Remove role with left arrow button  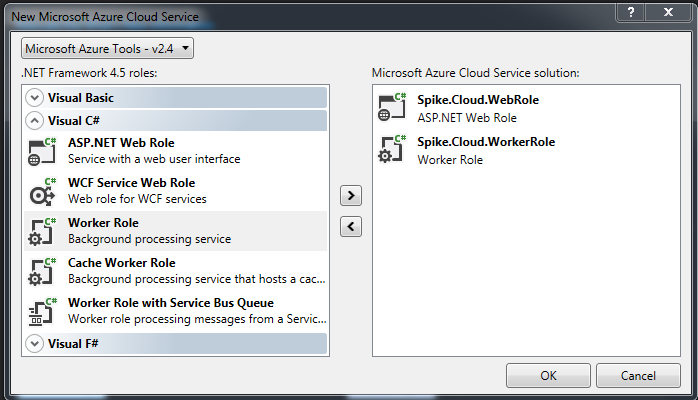coord(351,226)
